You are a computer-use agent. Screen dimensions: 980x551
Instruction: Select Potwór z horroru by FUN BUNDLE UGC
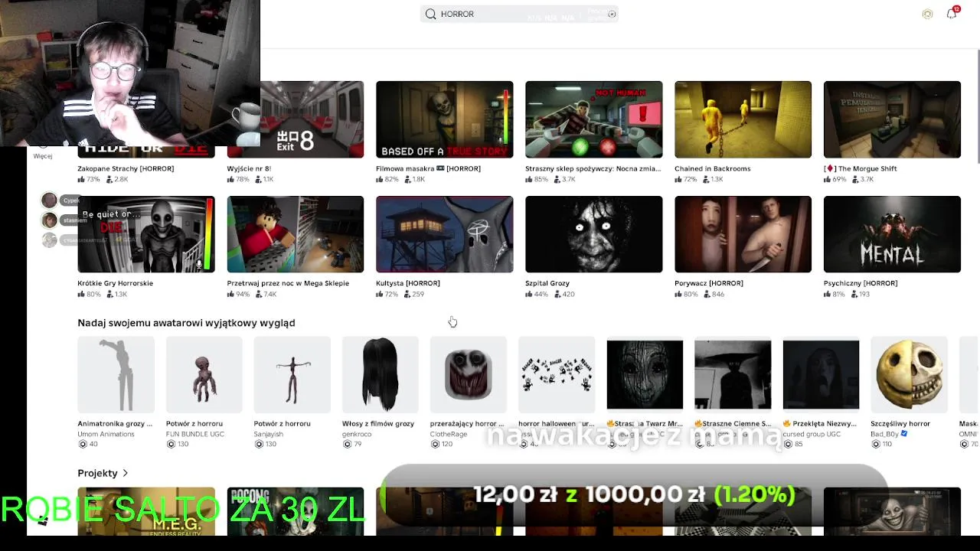pos(204,375)
